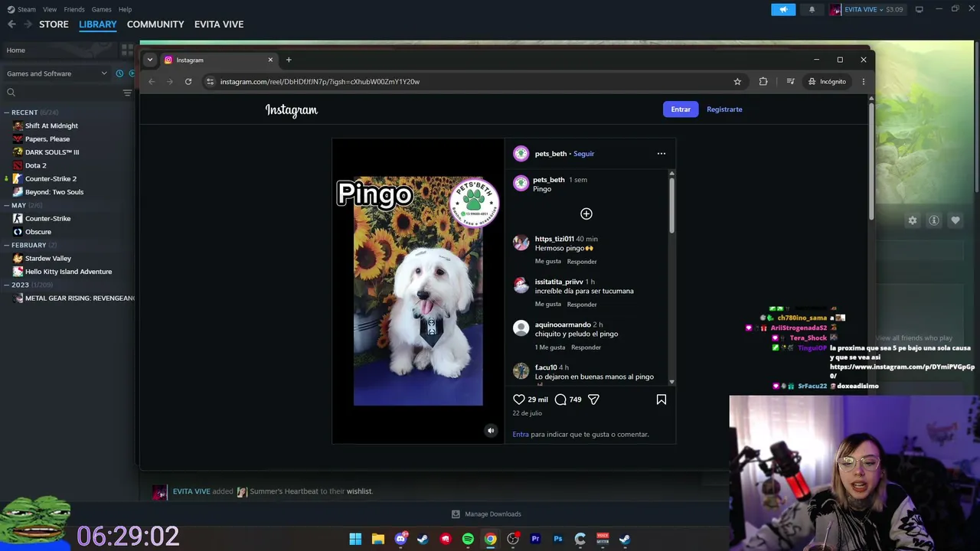The height and width of the screenshot is (551, 980).
Task: Open Photoshop from the taskbar
Action: click(x=558, y=539)
